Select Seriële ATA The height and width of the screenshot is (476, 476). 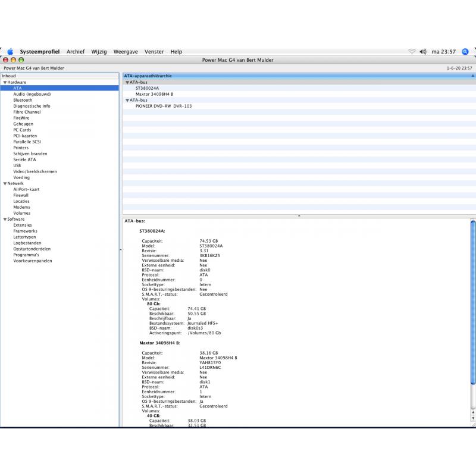tap(24, 159)
